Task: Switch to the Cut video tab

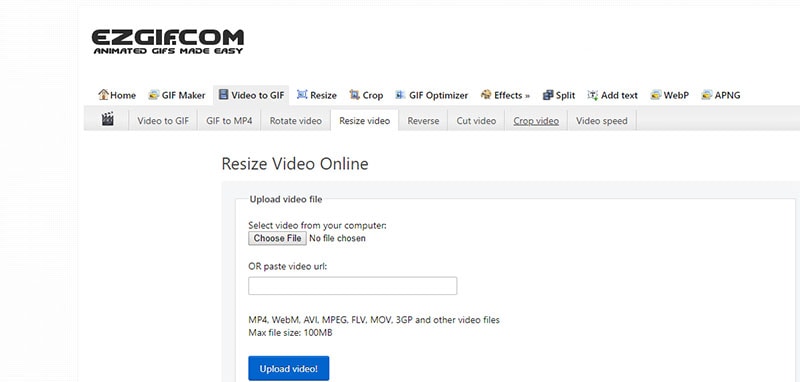Action: pyautogui.click(x=476, y=121)
